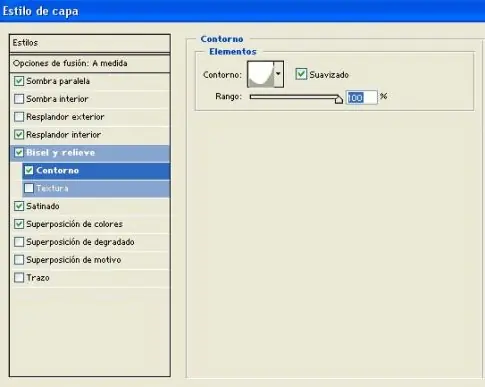Select the Bisel y relieve label
The image size is (485, 387).
point(61,153)
